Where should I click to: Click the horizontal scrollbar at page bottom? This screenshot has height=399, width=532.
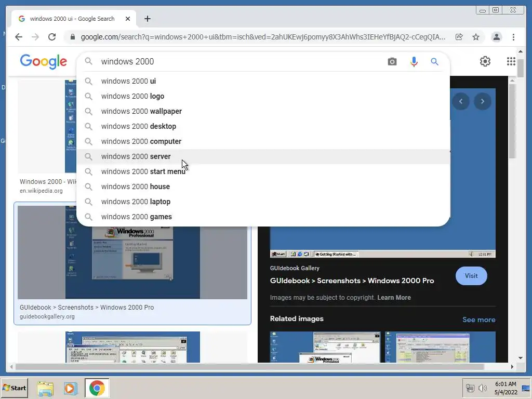coord(250,367)
